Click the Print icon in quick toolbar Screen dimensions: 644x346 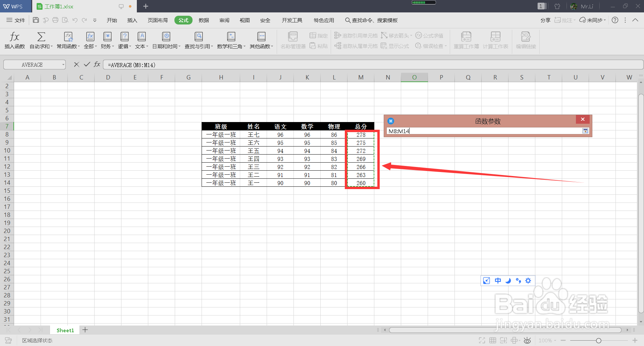tap(55, 20)
